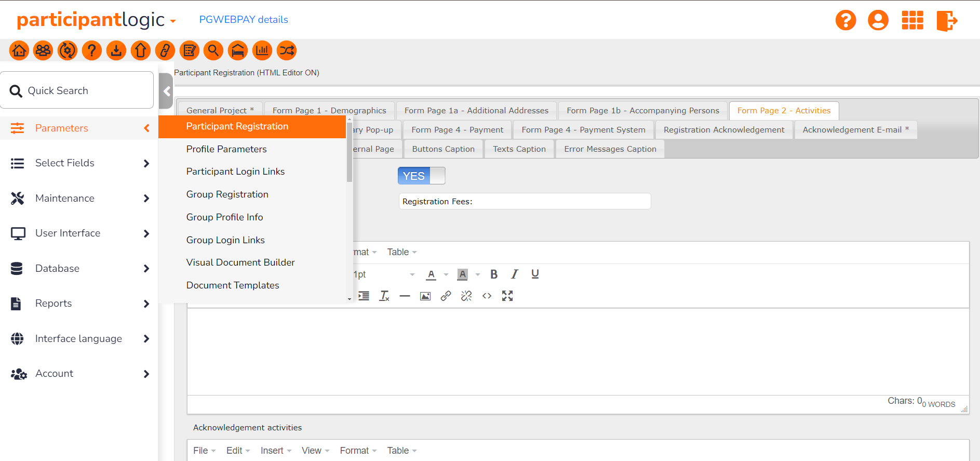Open the apps grid icon
This screenshot has height=461, width=980.
pos(912,21)
